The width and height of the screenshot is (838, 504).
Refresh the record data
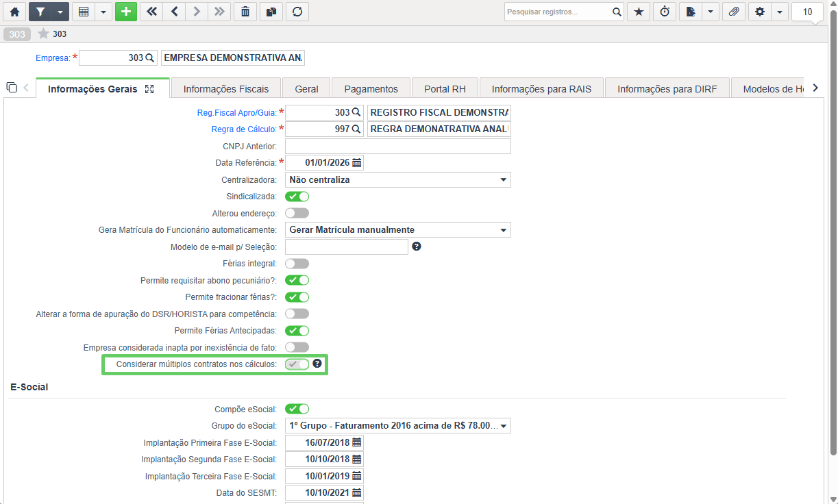[x=297, y=12]
